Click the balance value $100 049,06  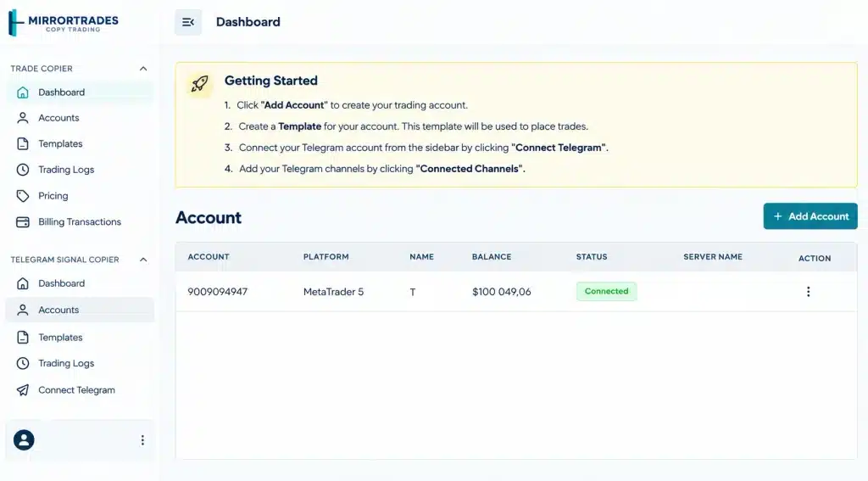tap(502, 292)
